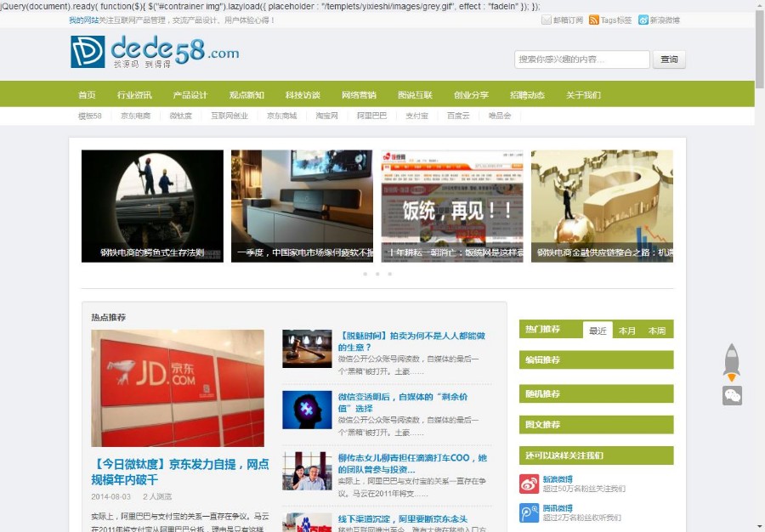Open the 柳传志 couple photo thumbnail

307,471
